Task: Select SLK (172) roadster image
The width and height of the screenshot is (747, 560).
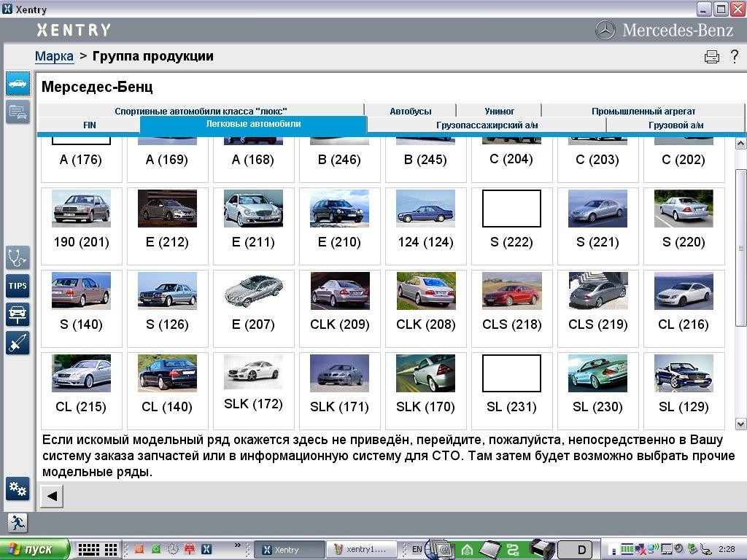Action: pyautogui.click(x=253, y=372)
